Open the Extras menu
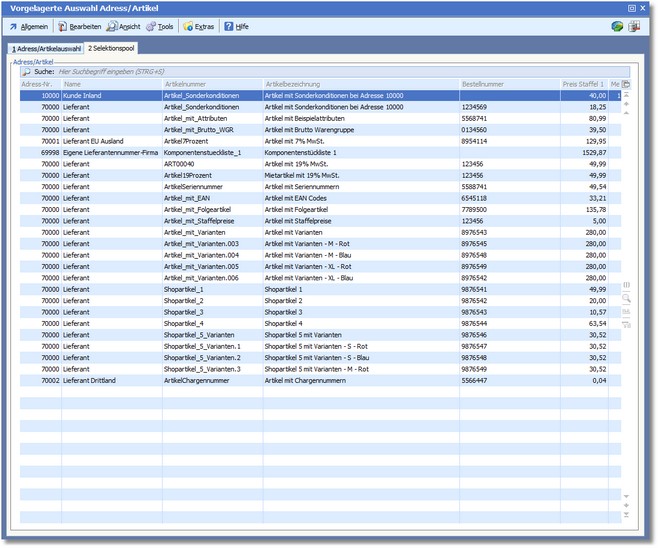Screen dimensions: 658x548 (x=200, y=27)
